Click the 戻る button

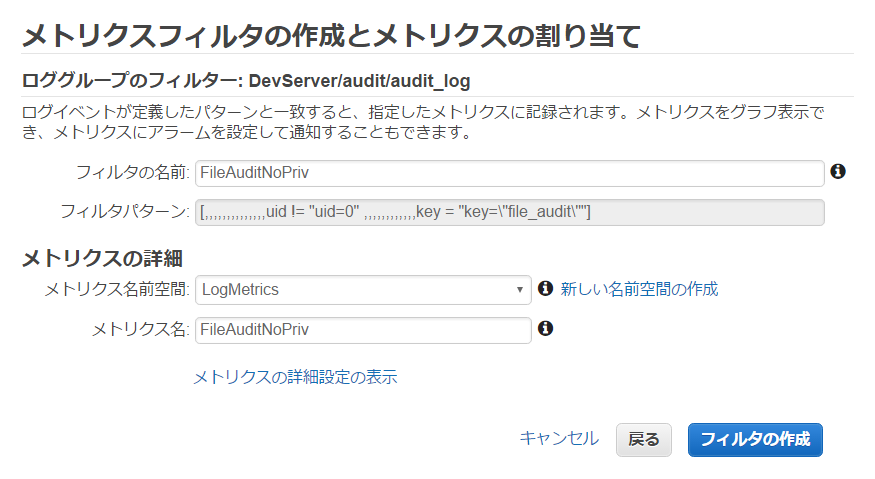[643, 440]
